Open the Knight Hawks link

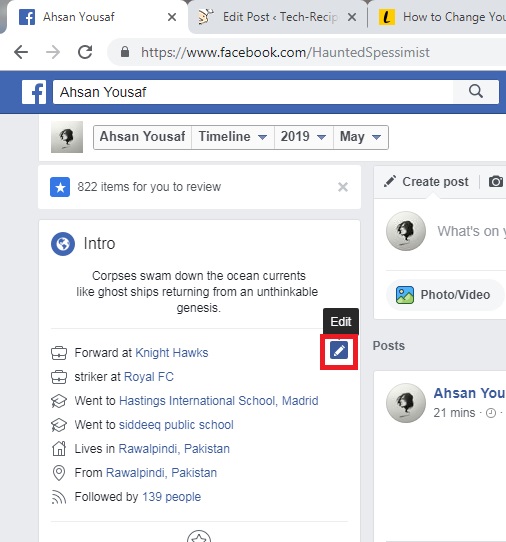coord(172,353)
